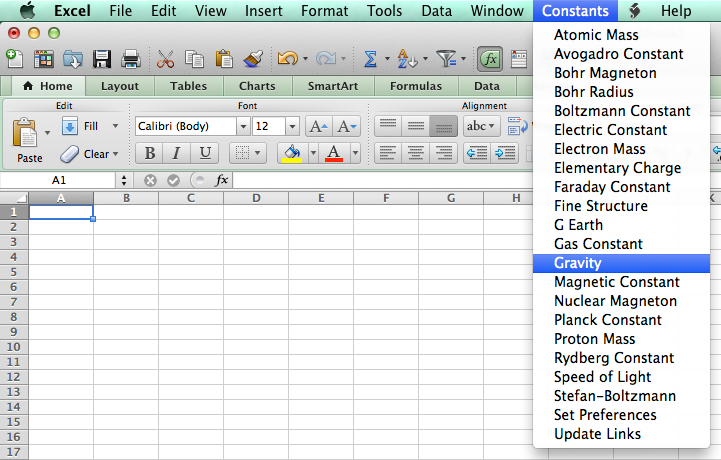Switch to the Charts ribbon tab
721x460 pixels.
[257, 86]
